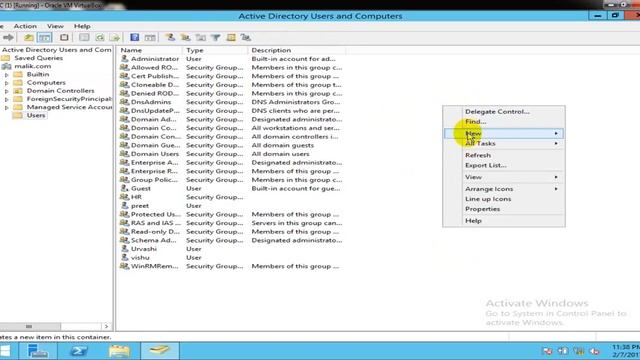Open the Action menu in menu bar

[x=25, y=26]
